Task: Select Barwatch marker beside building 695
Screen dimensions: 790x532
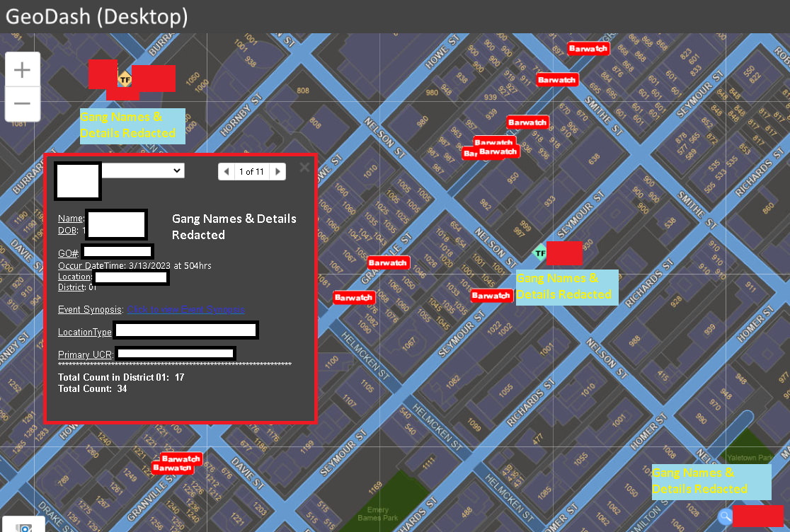Action: 556,79
